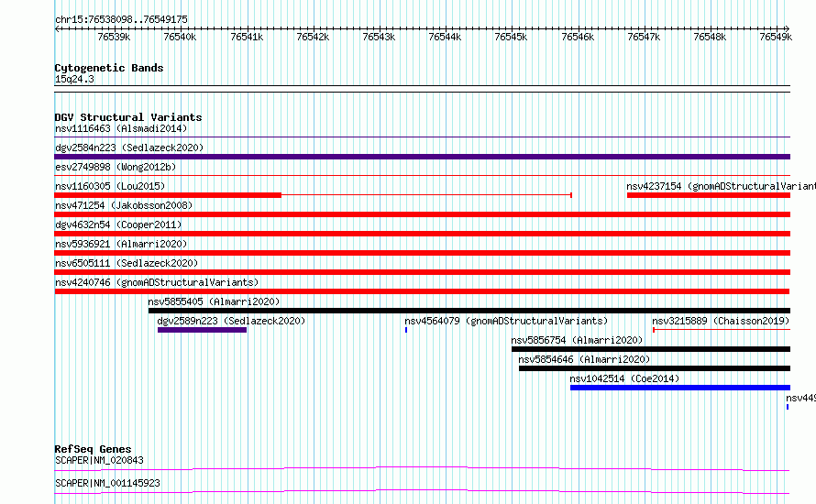Screen dimensions: 816x504
Task: Select the nsv5936921 (Almarri2020) label
Action: coord(121,244)
